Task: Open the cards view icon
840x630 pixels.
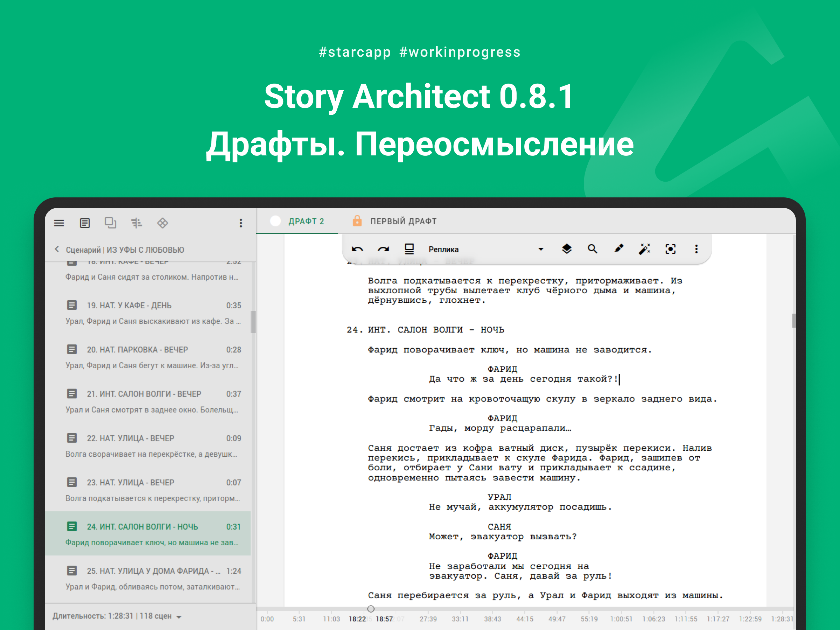Action: [111, 223]
